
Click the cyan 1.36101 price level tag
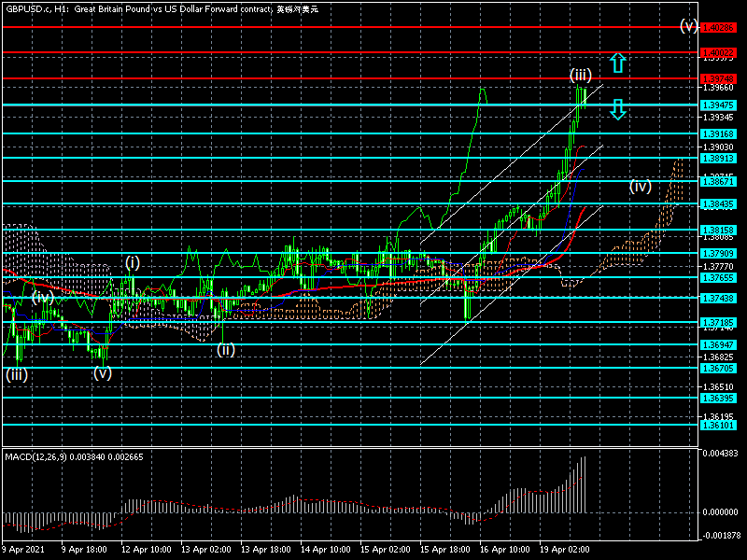pyautogui.click(x=718, y=425)
